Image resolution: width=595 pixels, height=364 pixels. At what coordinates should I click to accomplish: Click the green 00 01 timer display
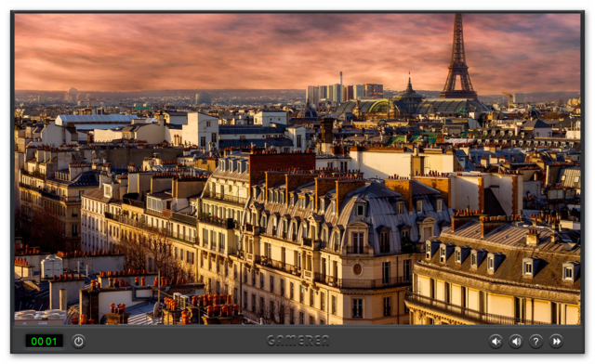point(44,342)
